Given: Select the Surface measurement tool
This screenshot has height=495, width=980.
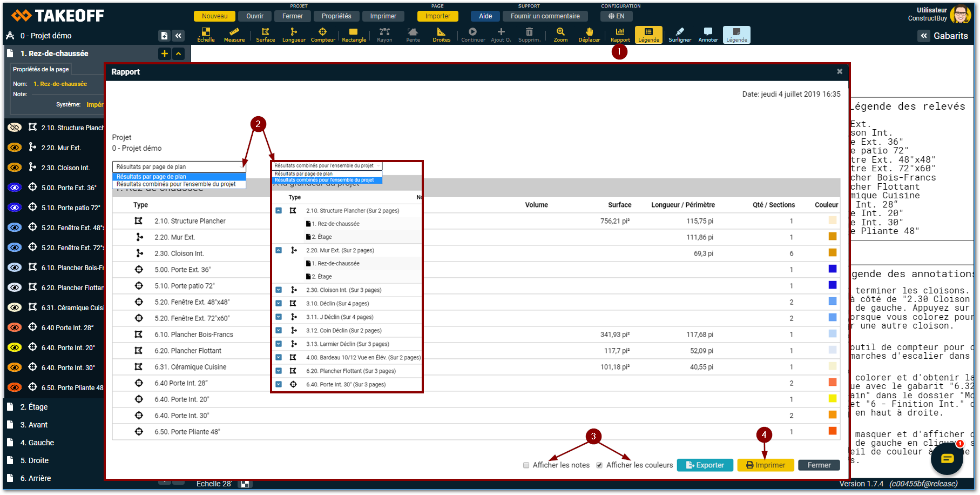Looking at the screenshot, I should click(x=265, y=35).
